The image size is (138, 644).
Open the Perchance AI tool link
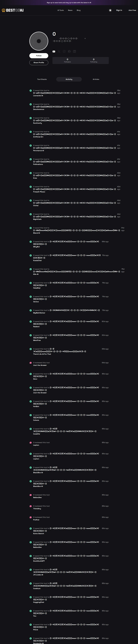coord(39,150)
